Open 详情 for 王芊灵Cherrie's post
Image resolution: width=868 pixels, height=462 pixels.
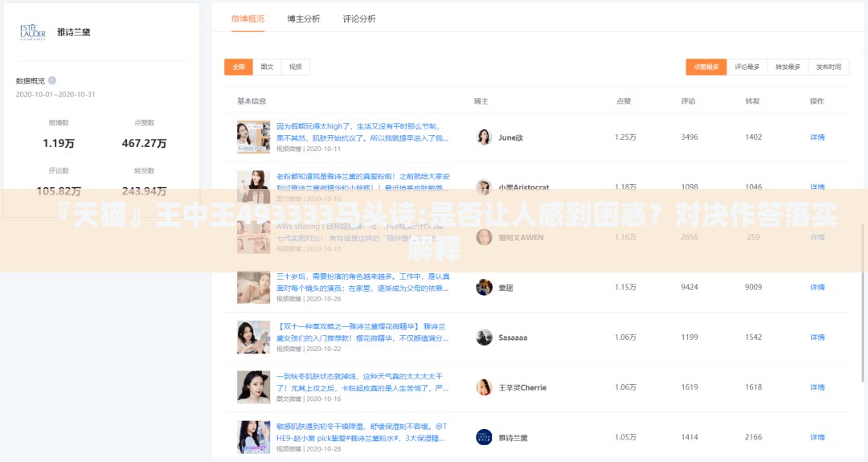pyautogui.click(x=817, y=387)
